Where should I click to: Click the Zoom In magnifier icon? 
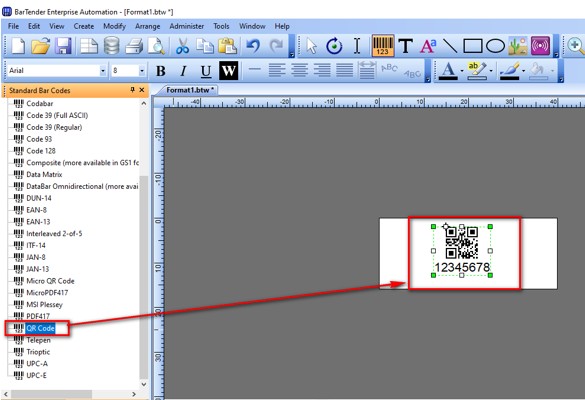pyautogui.click(x=575, y=46)
